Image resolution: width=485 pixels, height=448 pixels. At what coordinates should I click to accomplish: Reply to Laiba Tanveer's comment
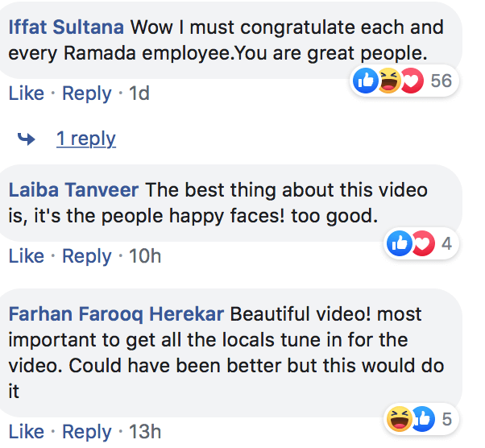coord(87,256)
